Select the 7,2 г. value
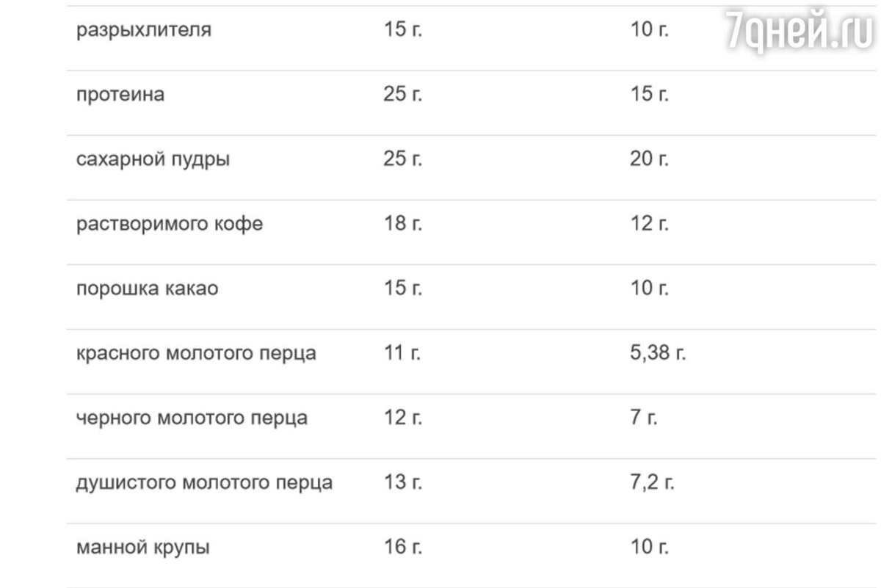The image size is (881, 588). pyautogui.click(x=652, y=483)
